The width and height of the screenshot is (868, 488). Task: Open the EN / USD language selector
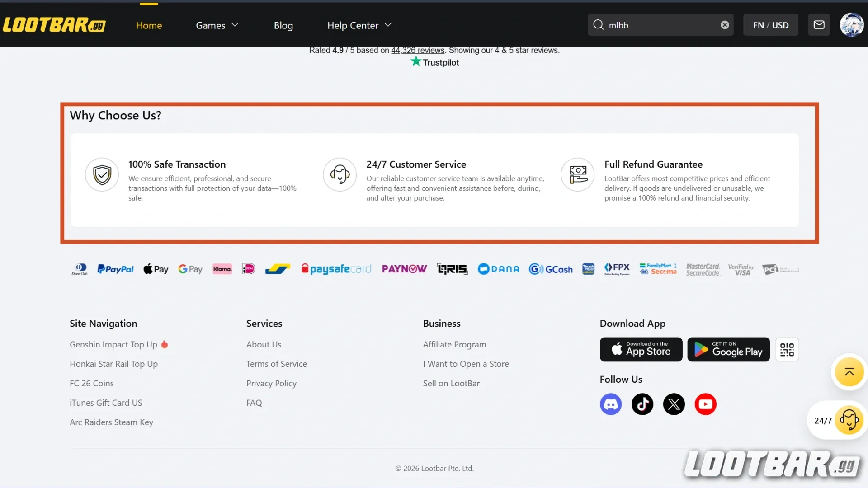[x=771, y=25]
